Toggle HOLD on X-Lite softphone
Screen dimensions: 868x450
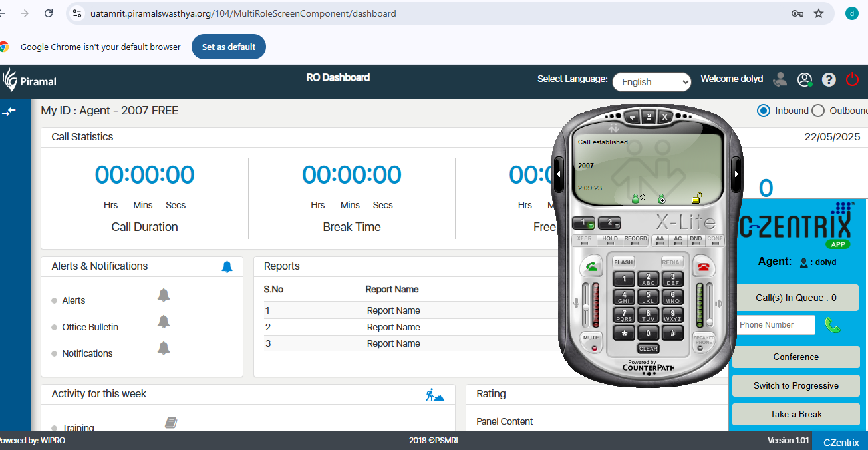pos(610,241)
